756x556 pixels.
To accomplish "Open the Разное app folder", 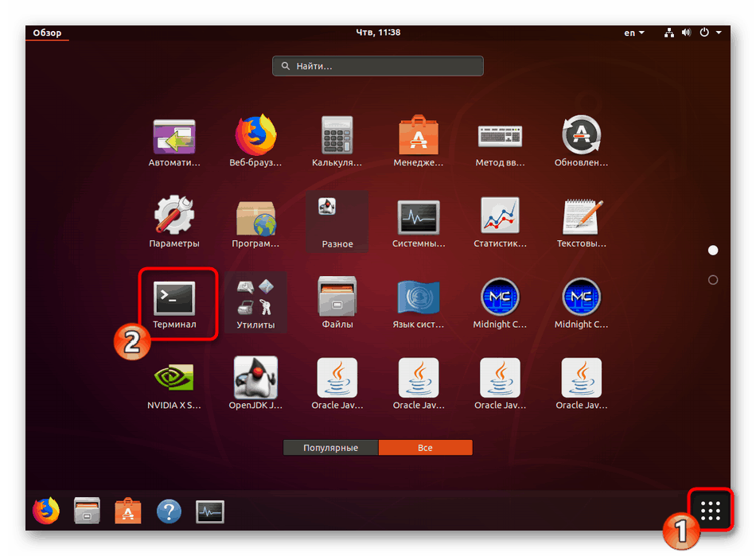I will point(337,221).
